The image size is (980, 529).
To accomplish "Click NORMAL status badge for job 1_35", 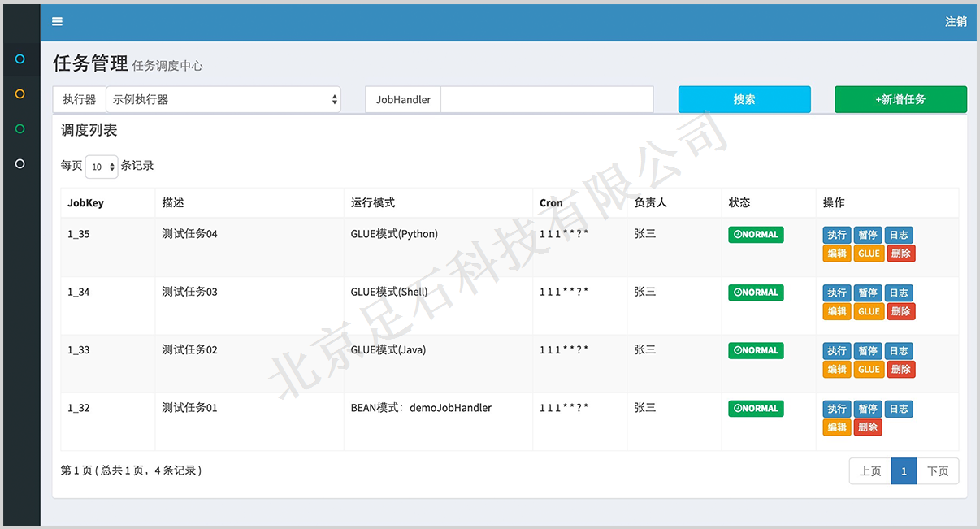I will click(756, 235).
